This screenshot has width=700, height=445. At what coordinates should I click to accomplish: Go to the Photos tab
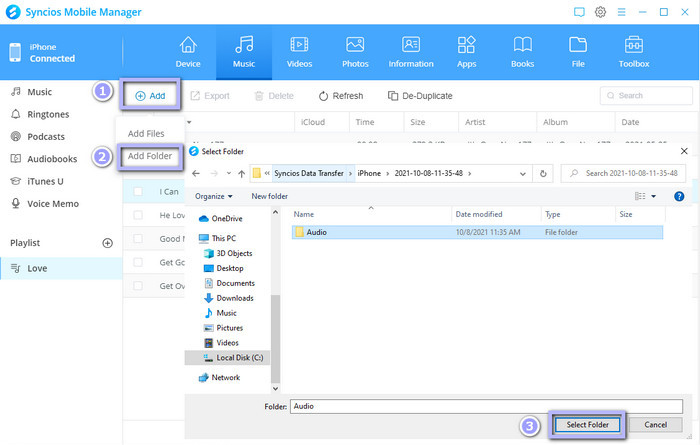(x=355, y=52)
